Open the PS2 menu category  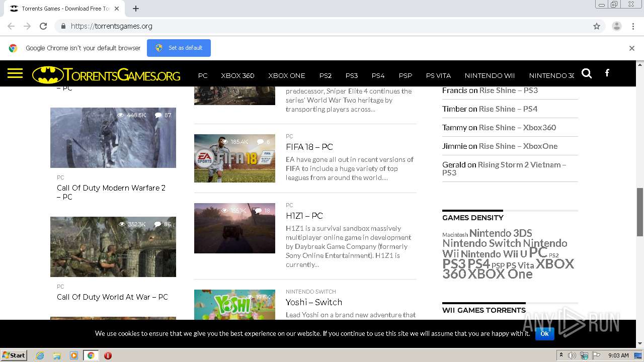point(326,75)
